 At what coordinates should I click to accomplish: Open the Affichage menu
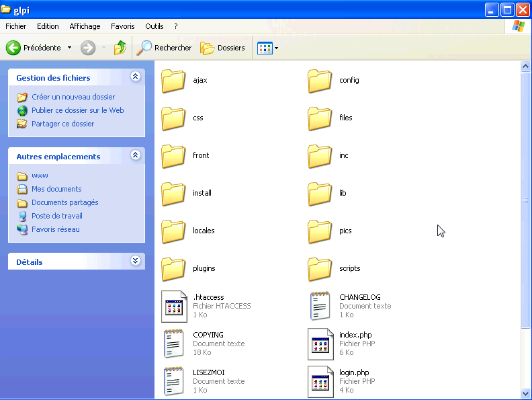[x=85, y=26]
